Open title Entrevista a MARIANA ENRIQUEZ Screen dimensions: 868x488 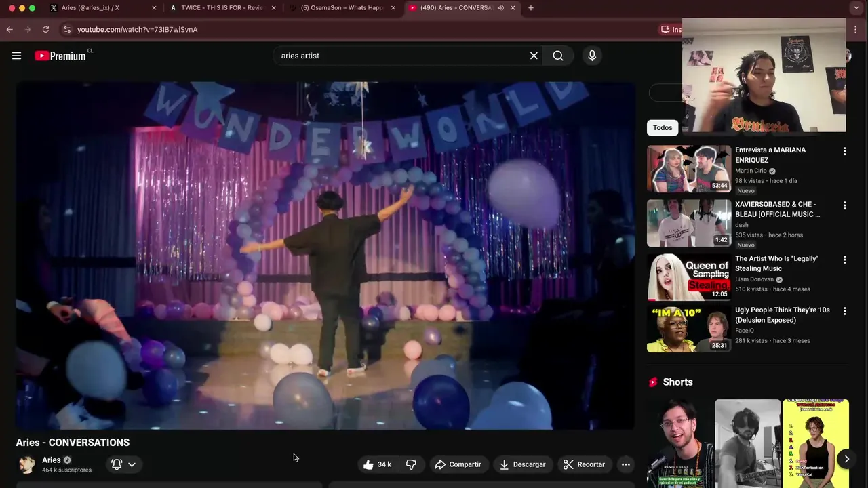click(771, 155)
